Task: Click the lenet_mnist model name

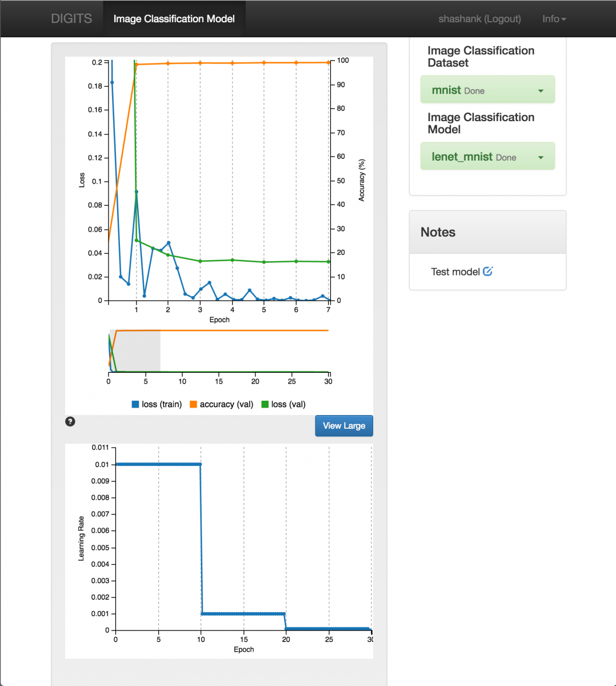Action: (x=462, y=157)
